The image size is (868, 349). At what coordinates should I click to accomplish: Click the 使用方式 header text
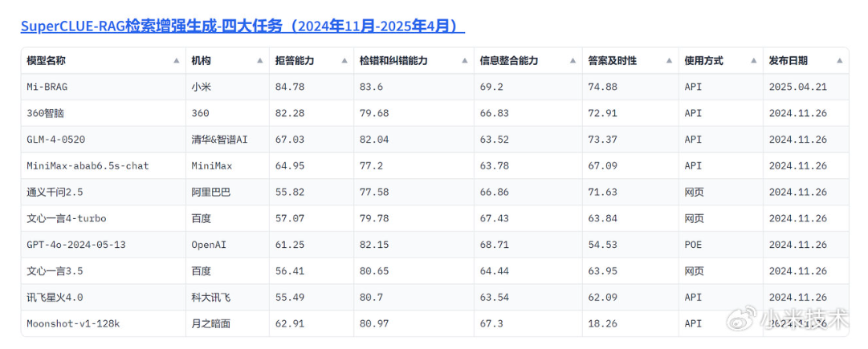pos(703,61)
